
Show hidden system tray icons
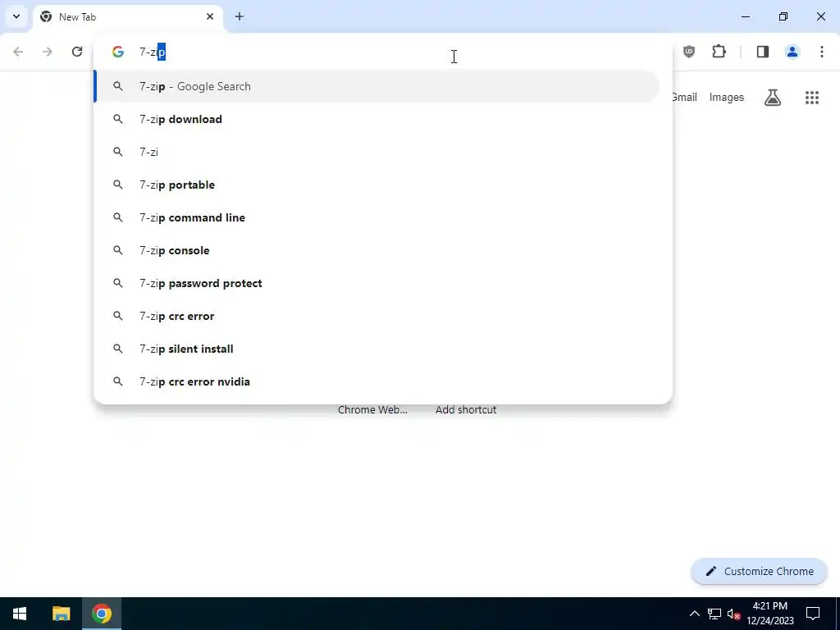coord(694,614)
